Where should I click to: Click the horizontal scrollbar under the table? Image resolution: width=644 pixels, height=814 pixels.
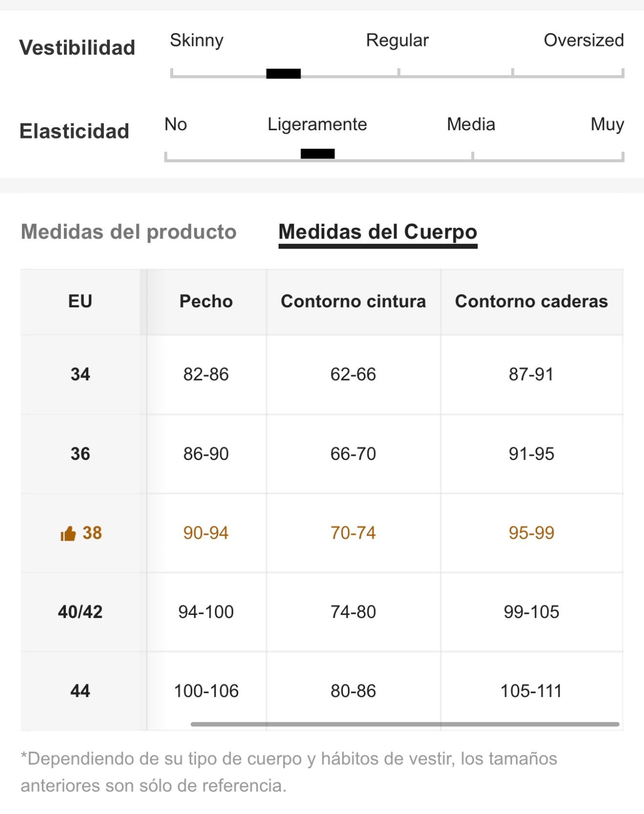pyautogui.click(x=405, y=724)
